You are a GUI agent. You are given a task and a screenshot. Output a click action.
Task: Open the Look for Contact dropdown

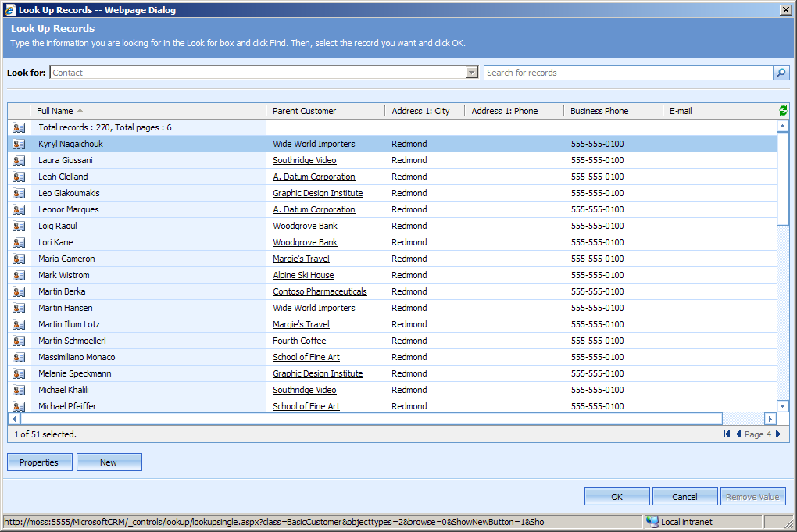472,73
